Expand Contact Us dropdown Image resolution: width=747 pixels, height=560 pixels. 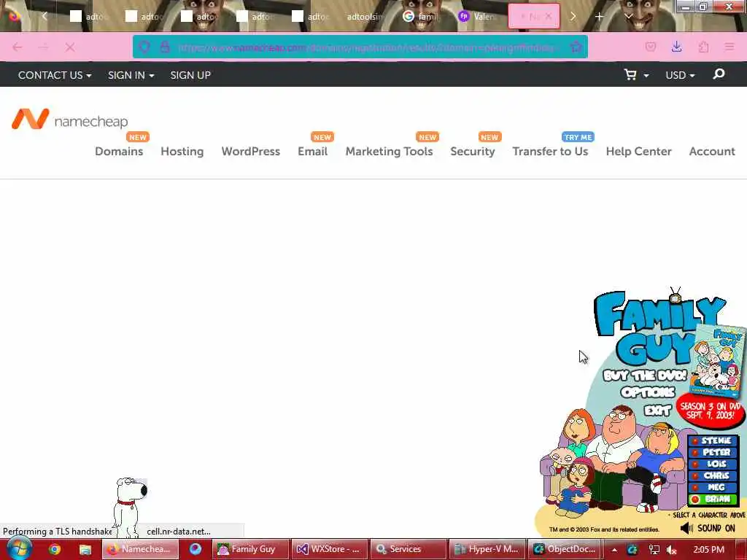[x=55, y=75]
